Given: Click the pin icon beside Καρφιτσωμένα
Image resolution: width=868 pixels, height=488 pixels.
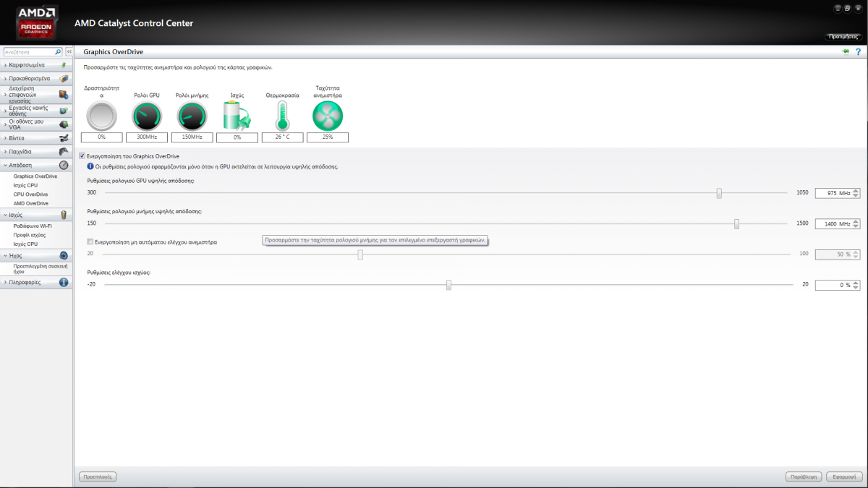Looking at the screenshot, I should tap(64, 65).
